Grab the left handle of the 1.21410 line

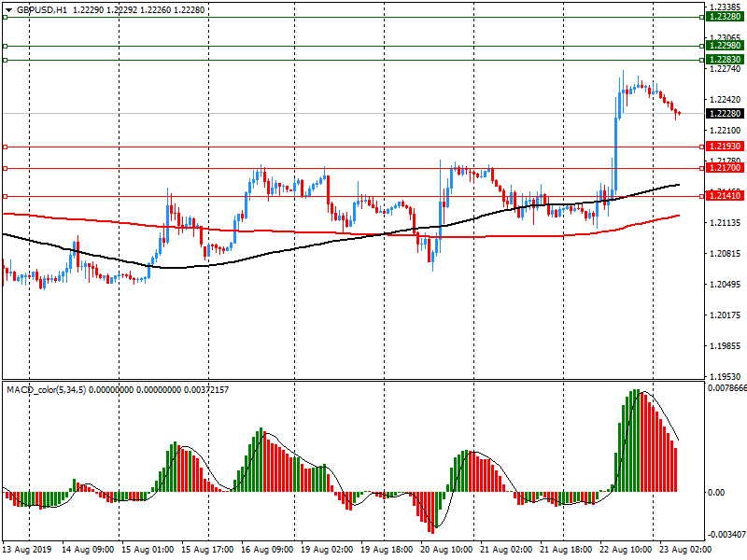(x=5, y=196)
